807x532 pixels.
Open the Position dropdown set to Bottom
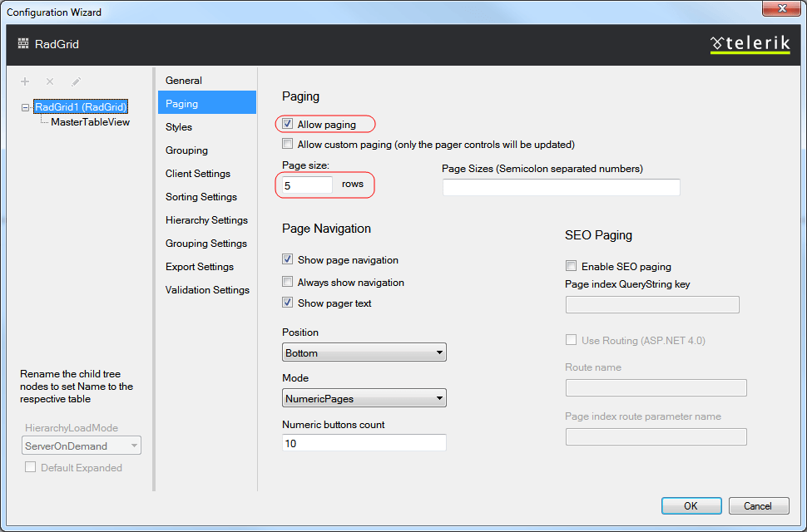point(363,352)
